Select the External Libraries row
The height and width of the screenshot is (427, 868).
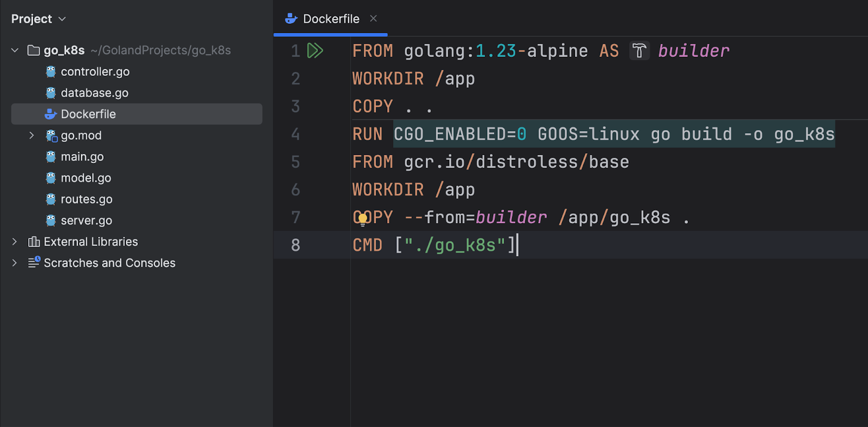pyautogui.click(x=91, y=242)
